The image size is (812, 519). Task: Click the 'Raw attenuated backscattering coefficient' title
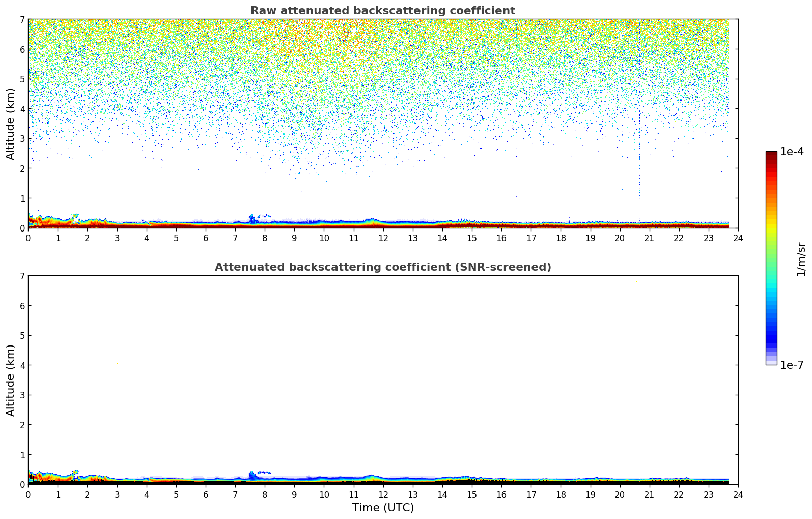click(382, 11)
